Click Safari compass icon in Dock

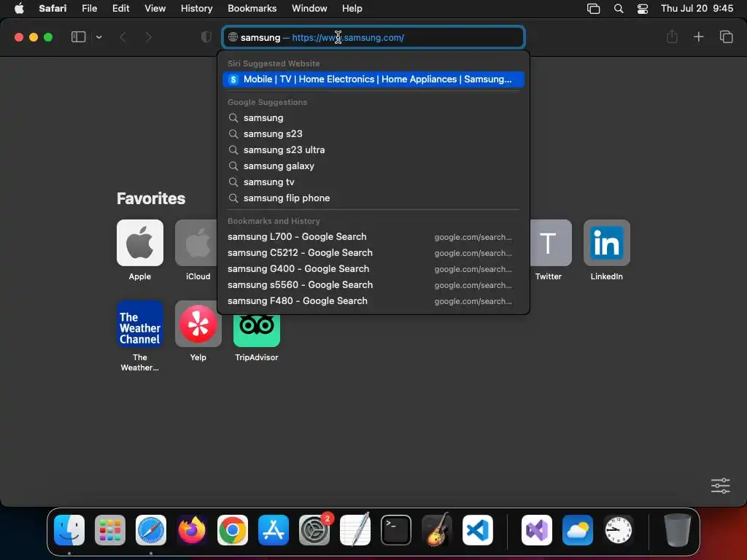(x=150, y=530)
